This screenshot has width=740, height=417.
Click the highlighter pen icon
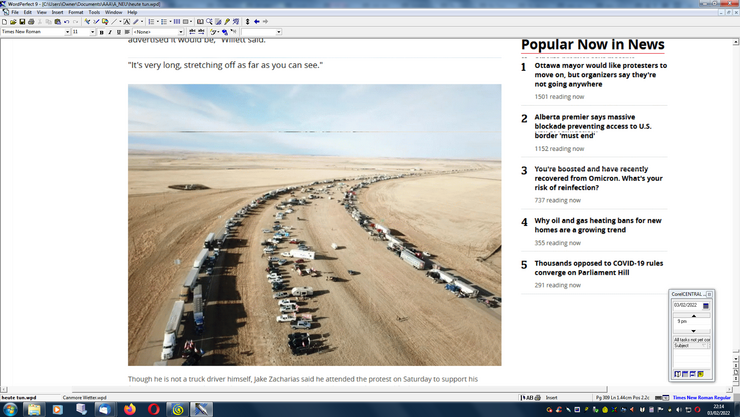point(135,22)
